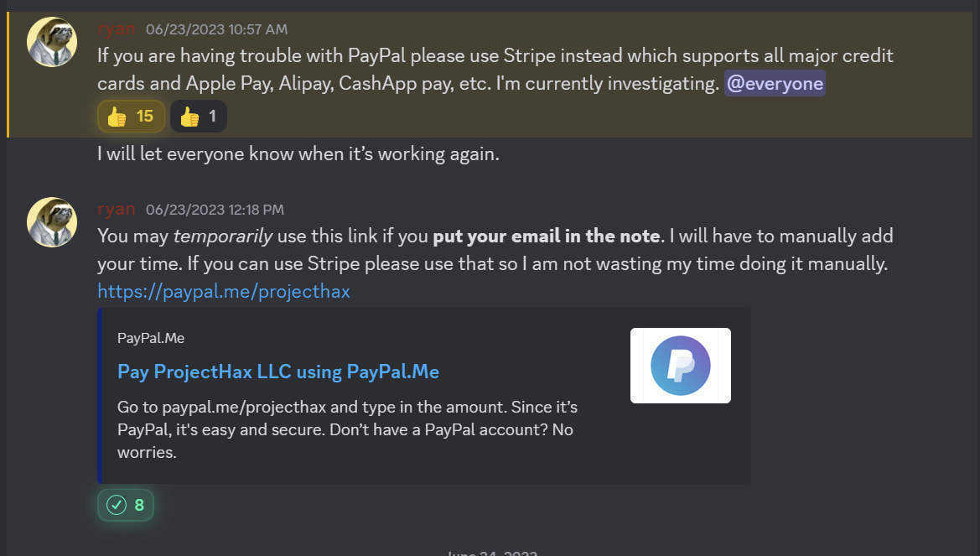Click ryan's sloth avatar on the 10:57 AM message
Screen dimensions: 980x556
pyautogui.click(x=52, y=42)
